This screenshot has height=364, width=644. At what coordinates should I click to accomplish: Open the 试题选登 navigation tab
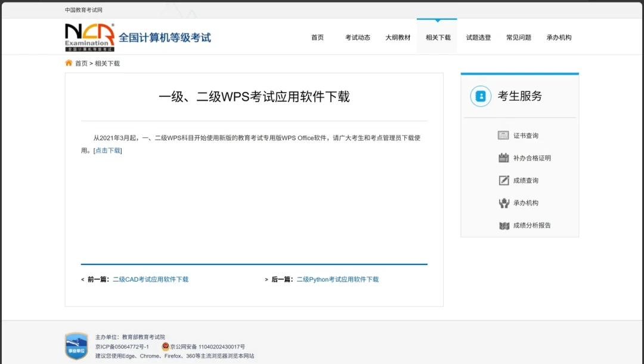click(x=478, y=38)
